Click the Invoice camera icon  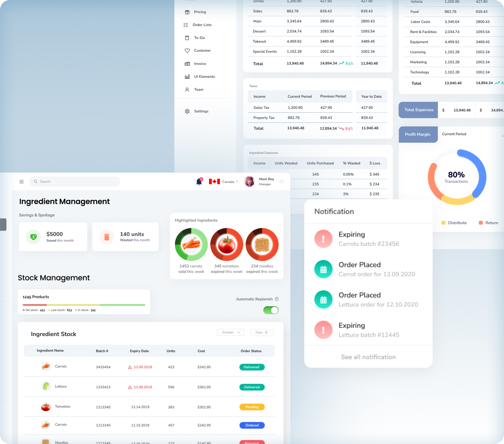point(187,64)
